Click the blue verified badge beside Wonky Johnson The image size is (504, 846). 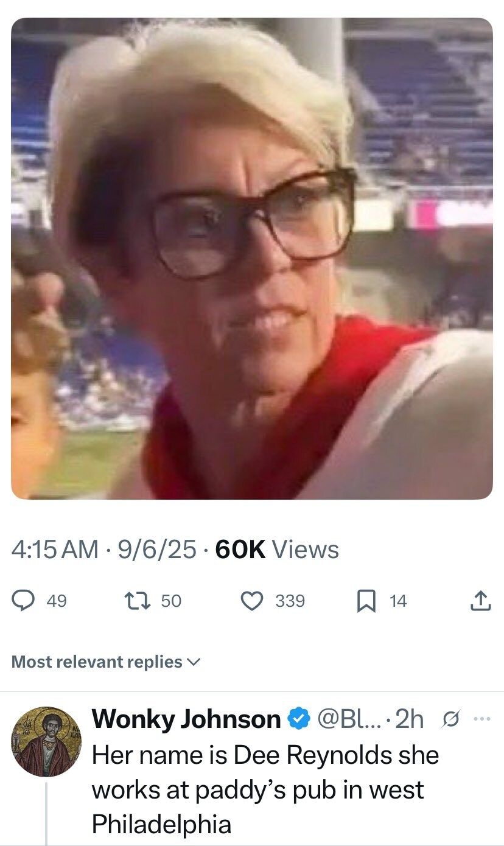(x=297, y=719)
